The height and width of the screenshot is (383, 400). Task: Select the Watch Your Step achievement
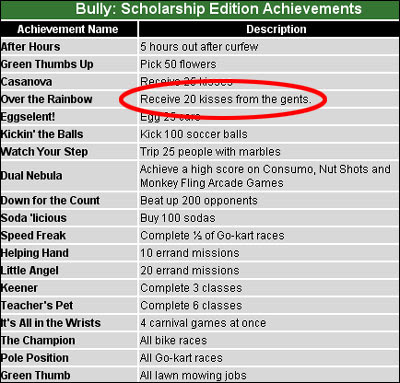tap(44, 152)
